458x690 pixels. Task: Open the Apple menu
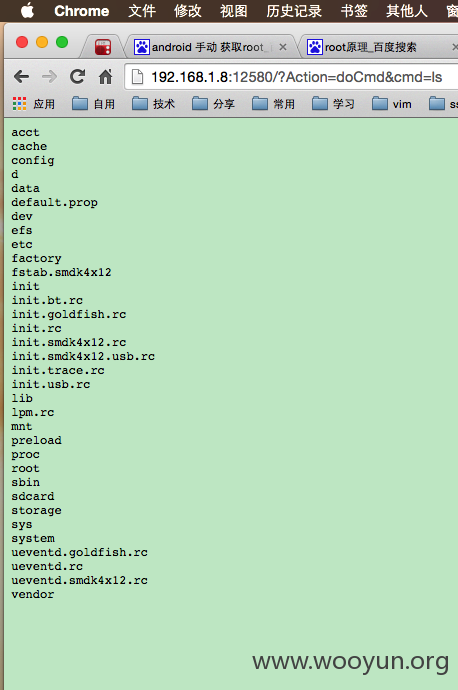coord(27,11)
